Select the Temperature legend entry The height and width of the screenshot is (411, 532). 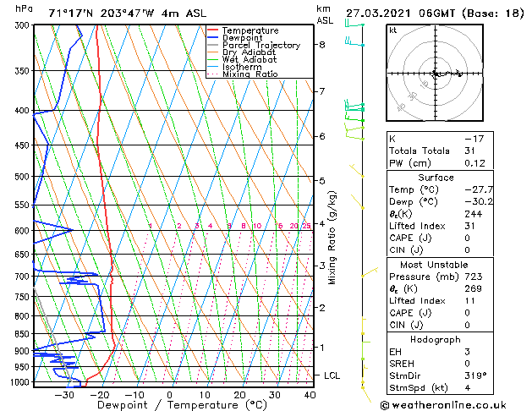click(x=250, y=30)
